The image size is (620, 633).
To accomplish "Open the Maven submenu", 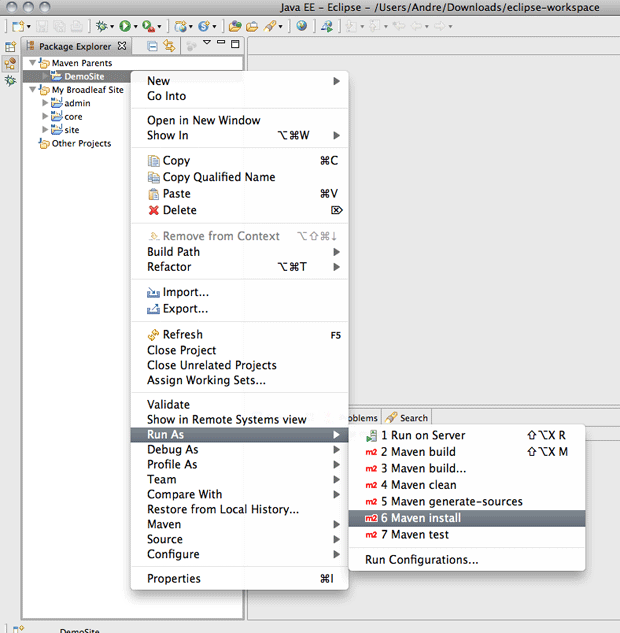I will (240, 524).
